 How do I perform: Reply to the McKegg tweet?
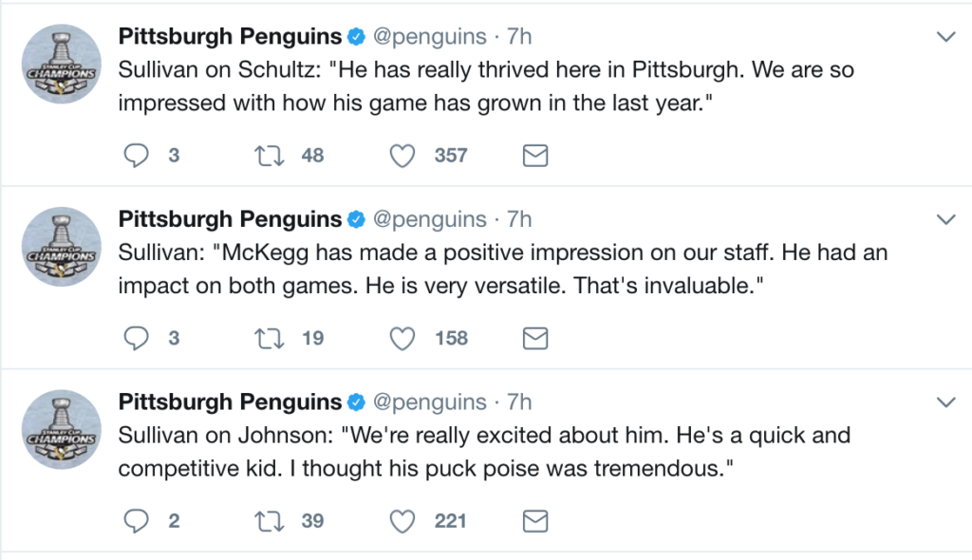pos(139,338)
